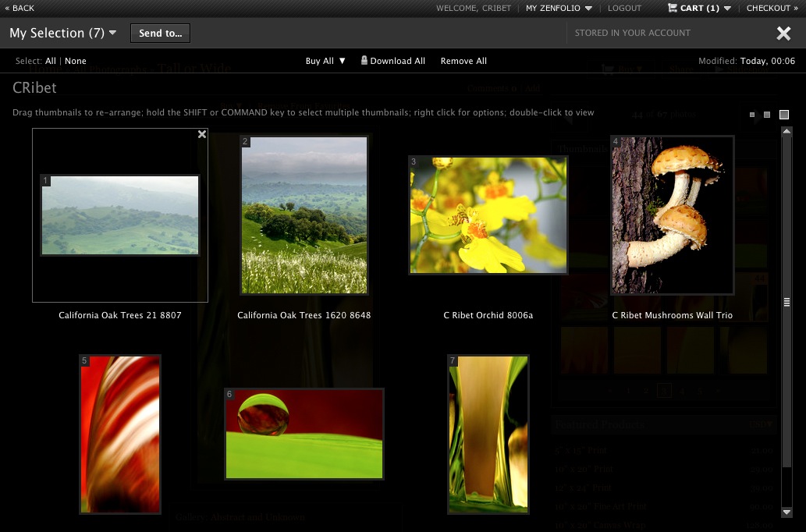Select the large thumbnail size icon
This screenshot has width=806, height=532.
(x=784, y=115)
